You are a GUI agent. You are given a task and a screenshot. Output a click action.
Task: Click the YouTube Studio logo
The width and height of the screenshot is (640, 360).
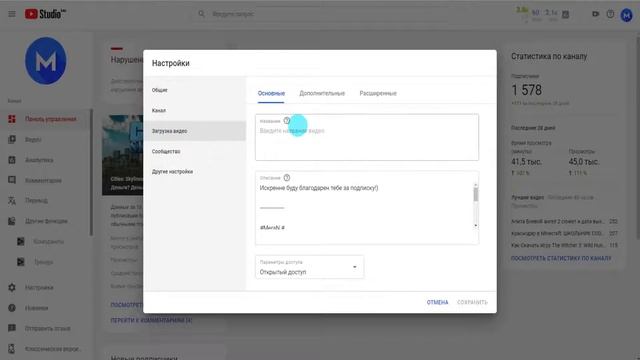pos(45,14)
